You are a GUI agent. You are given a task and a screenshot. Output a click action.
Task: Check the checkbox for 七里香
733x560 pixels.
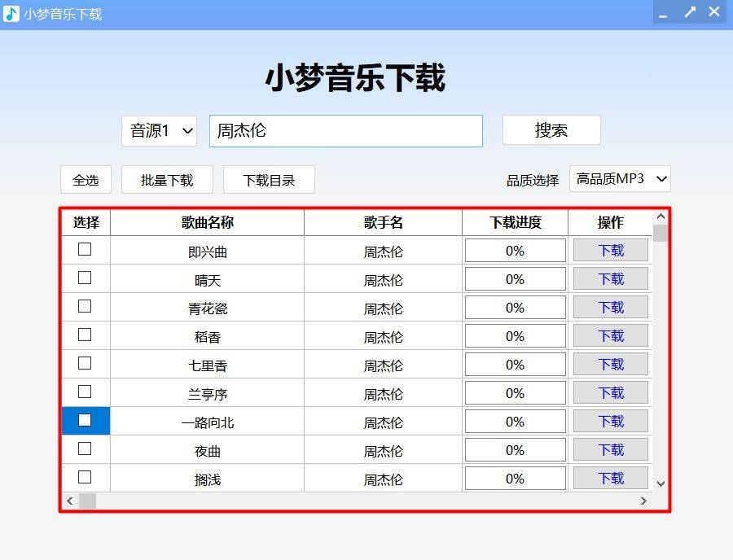click(x=85, y=364)
